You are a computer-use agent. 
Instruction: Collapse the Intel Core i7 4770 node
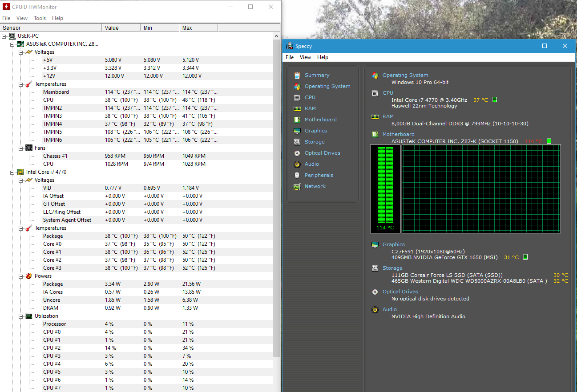click(12, 172)
